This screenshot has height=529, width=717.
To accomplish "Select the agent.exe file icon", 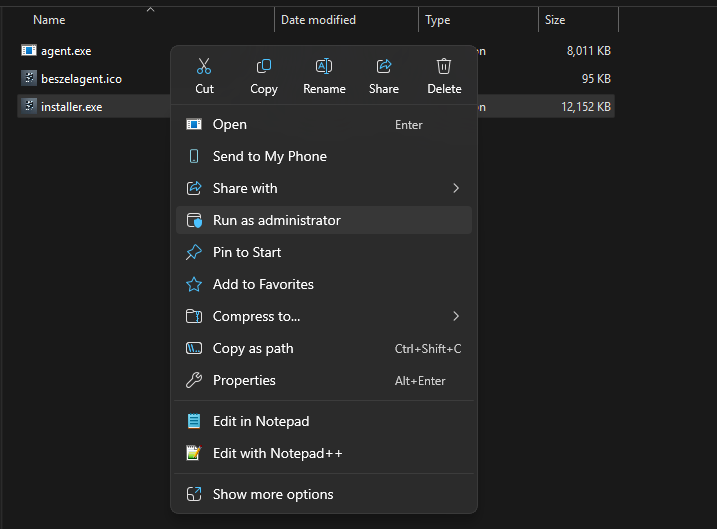I will 29,50.
